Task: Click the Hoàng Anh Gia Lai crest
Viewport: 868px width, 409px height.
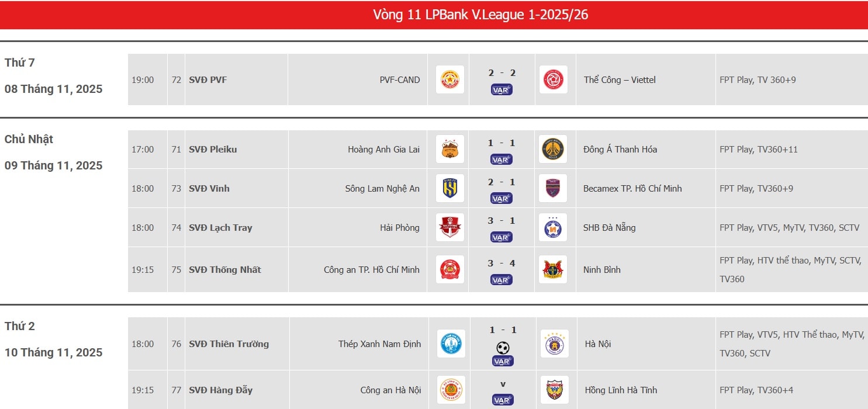Action: click(450, 150)
